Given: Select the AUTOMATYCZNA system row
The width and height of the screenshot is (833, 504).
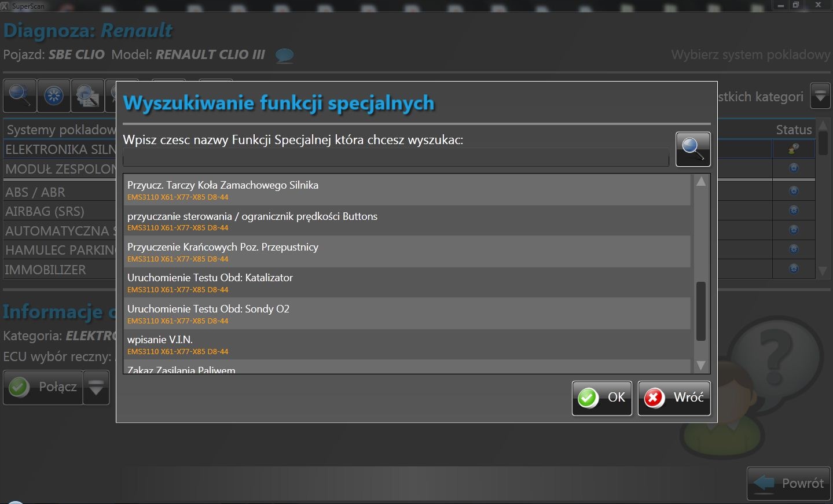Looking at the screenshot, I should coord(60,231).
